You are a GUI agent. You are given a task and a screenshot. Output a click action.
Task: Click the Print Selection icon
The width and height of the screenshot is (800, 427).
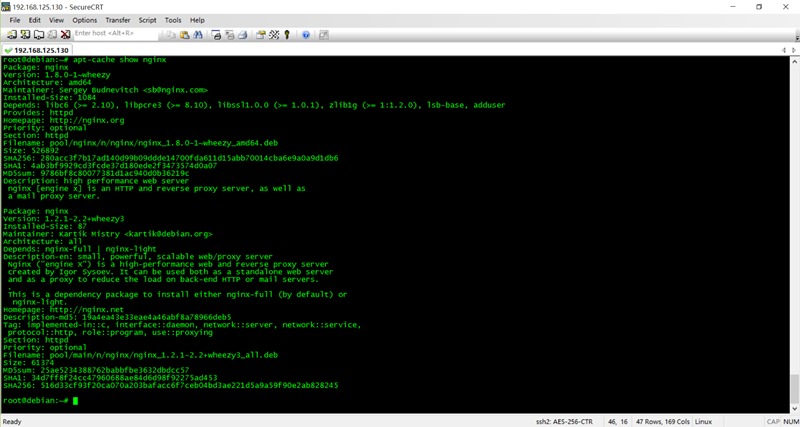[x=230, y=35]
